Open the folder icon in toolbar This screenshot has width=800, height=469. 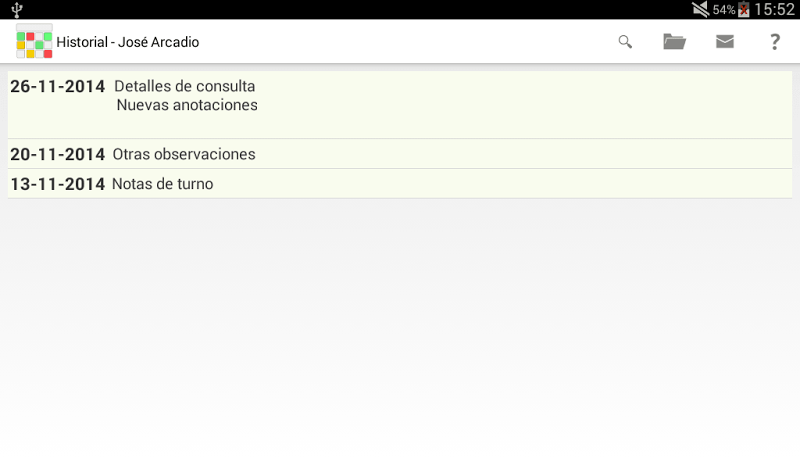click(675, 42)
